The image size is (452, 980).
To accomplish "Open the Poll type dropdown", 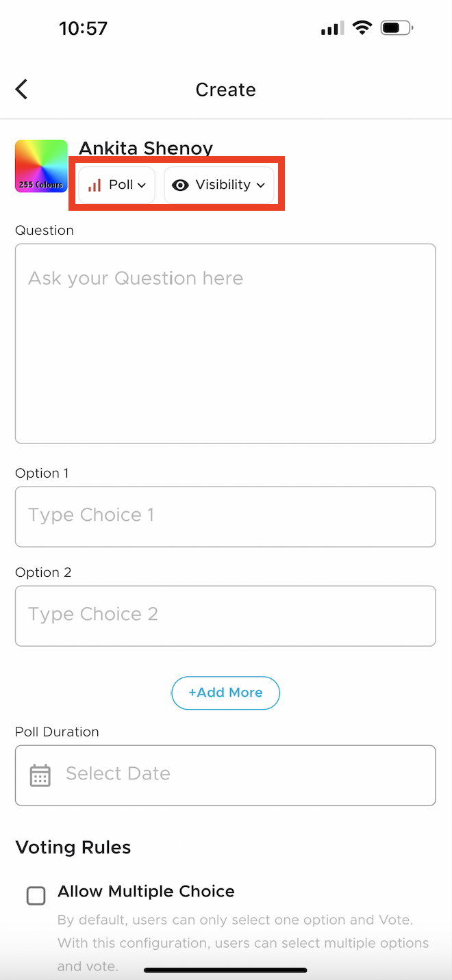I will coord(116,184).
